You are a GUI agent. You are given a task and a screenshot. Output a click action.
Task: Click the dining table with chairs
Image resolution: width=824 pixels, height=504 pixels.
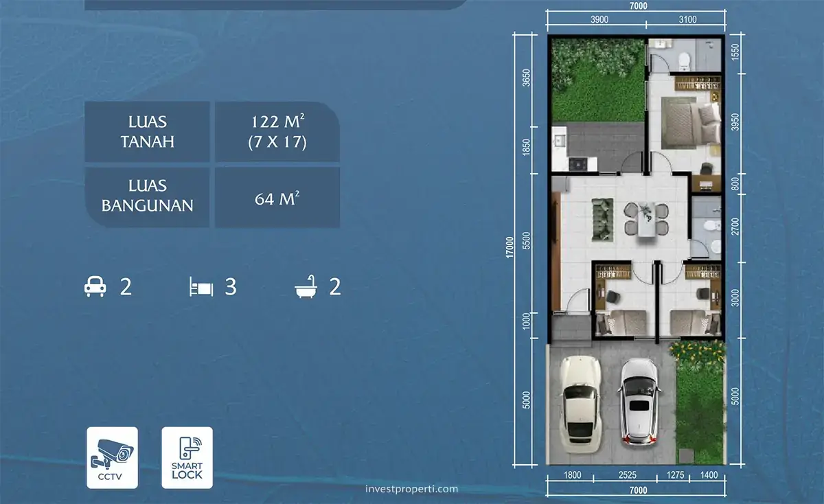(645, 220)
